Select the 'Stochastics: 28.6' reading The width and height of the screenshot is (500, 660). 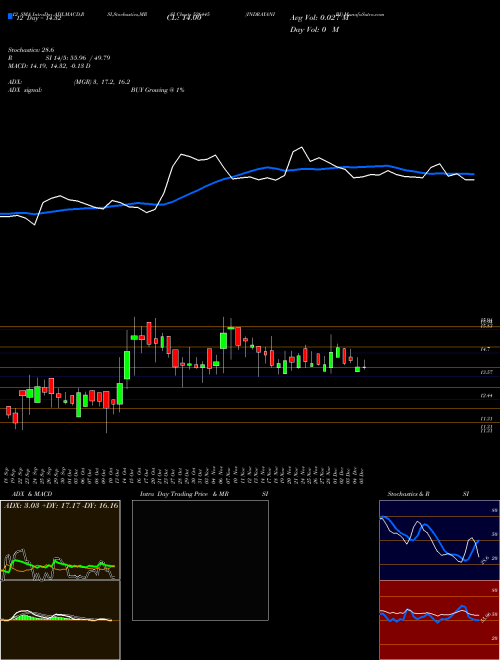pos(29,50)
